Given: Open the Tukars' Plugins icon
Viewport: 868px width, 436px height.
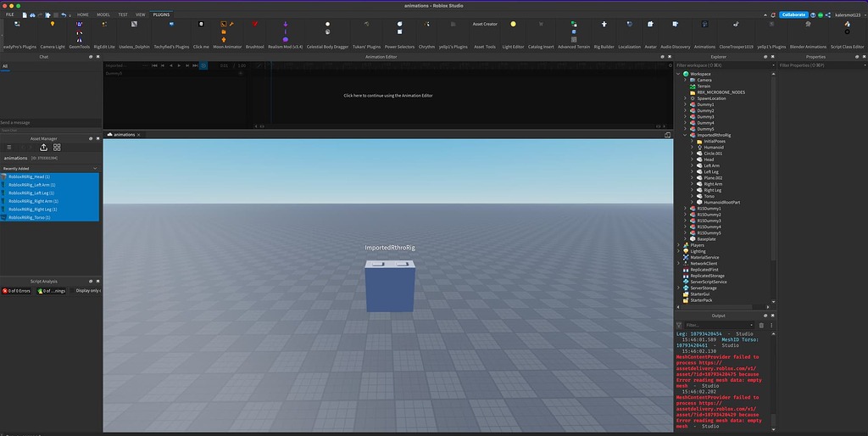Looking at the screenshot, I should (x=366, y=24).
